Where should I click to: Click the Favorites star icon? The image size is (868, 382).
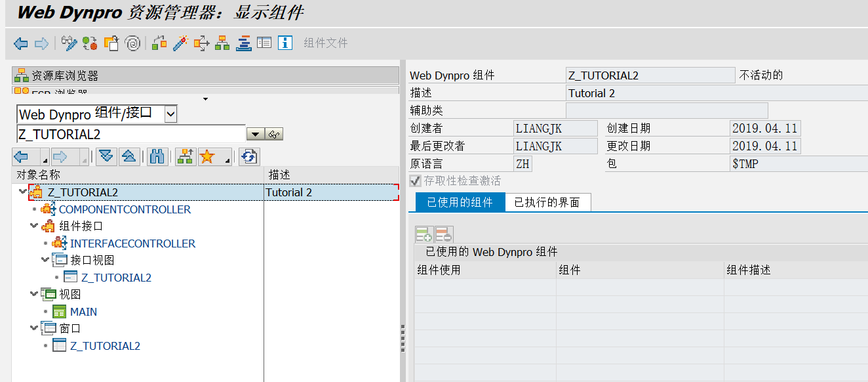[208, 156]
